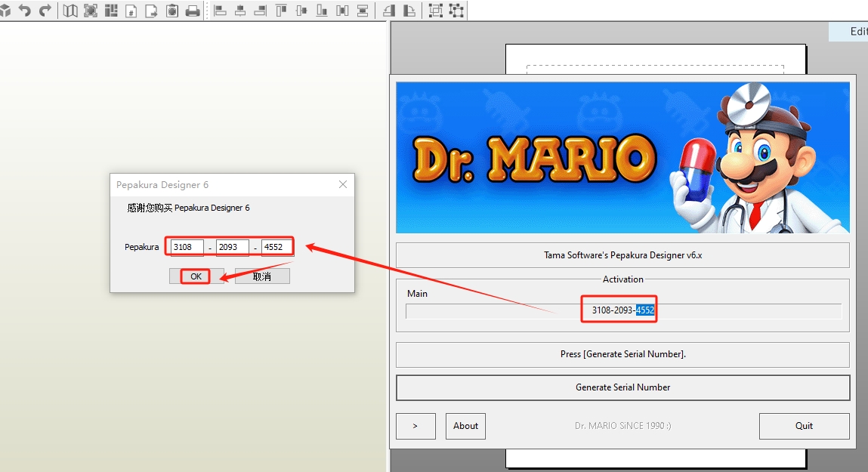Click the framed square image icon in the toolbar

point(91,11)
